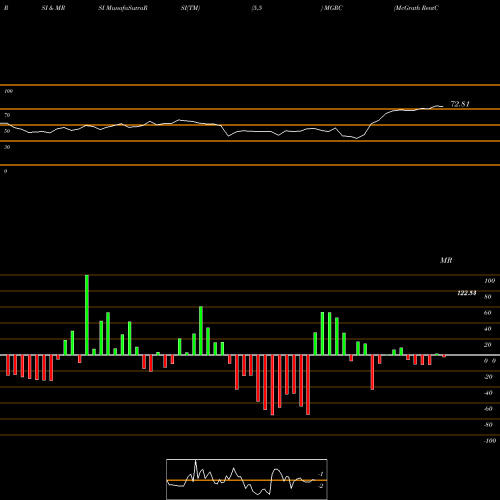The height and width of the screenshot is (500, 500).
Task: Click the MGRC ticker text in header
Action: point(332,8)
